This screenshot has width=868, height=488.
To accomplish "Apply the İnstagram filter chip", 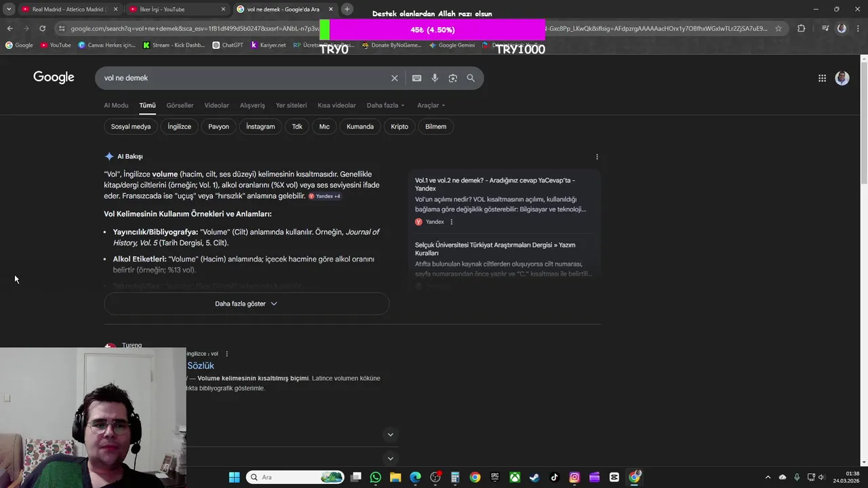I will (x=260, y=127).
